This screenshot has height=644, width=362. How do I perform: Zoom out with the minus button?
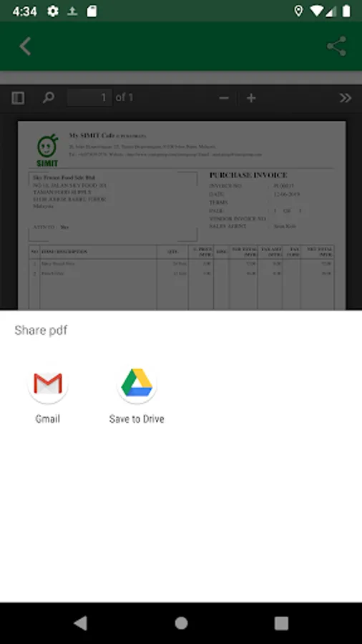(224, 98)
